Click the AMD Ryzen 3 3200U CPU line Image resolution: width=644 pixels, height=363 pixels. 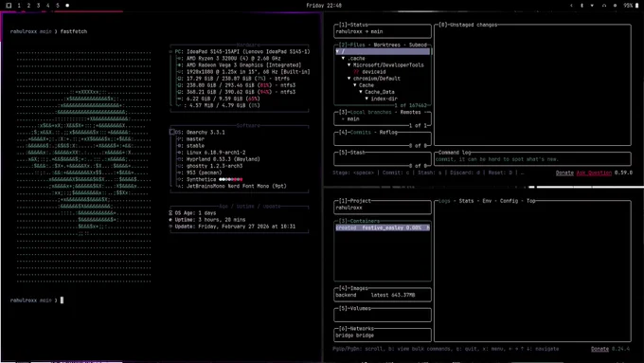pyautogui.click(x=234, y=59)
